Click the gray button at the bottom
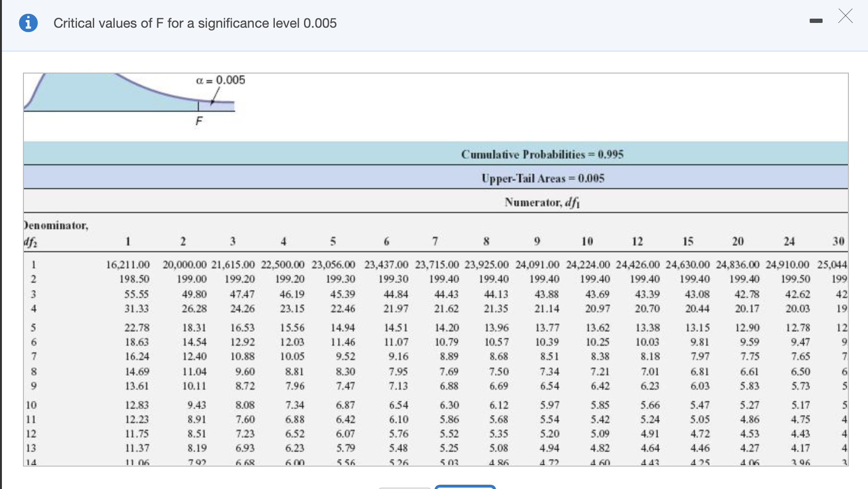868x489 pixels. click(x=404, y=487)
